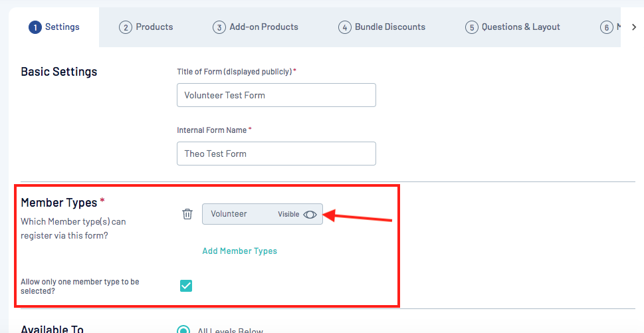
Task: Click step 5 number circle icon
Action: coord(471,27)
